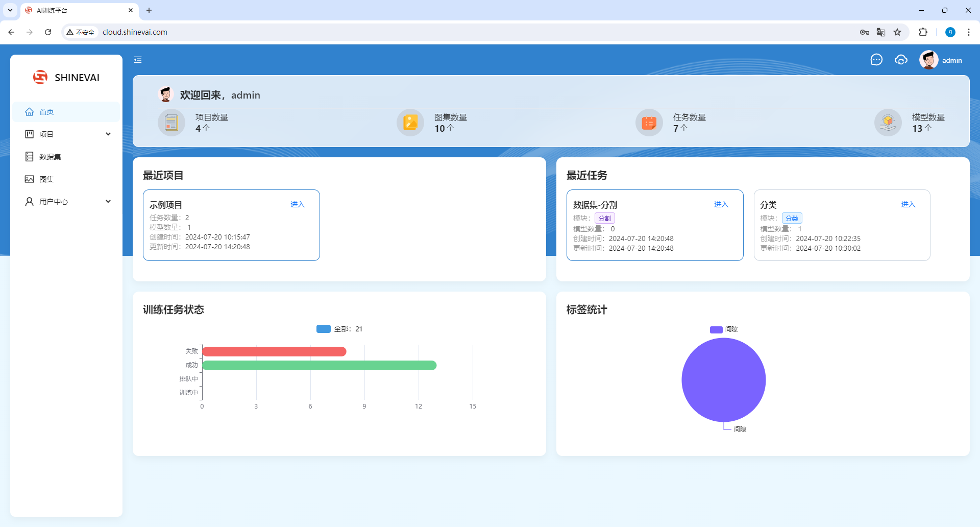Click the 10 个 image set count value
The height and width of the screenshot is (527, 980).
click(444, 128)
